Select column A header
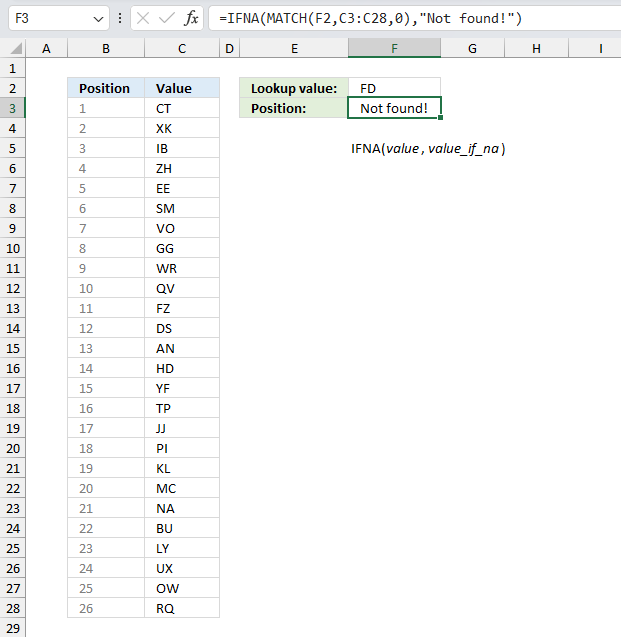Image resolution: width=621 pixels, height=637 pixels. 46,49
